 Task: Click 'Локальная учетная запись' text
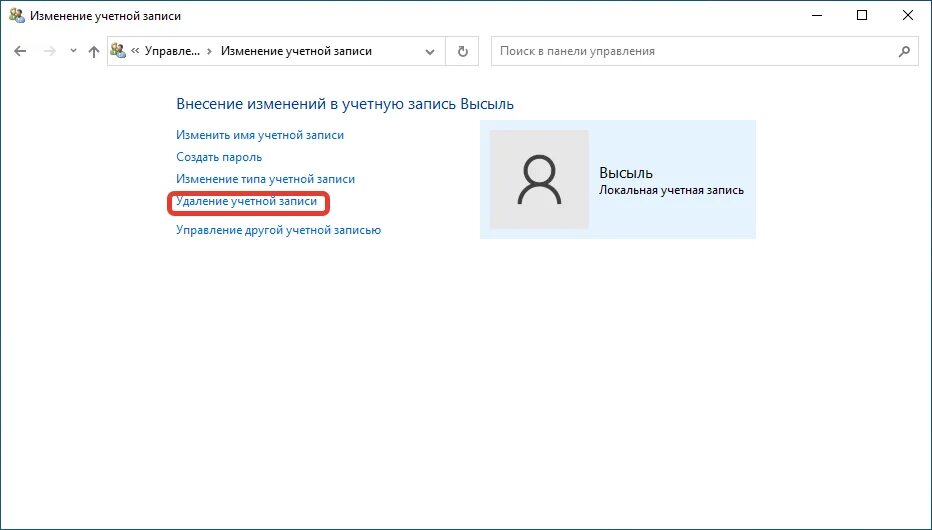(x=671, y=190)
